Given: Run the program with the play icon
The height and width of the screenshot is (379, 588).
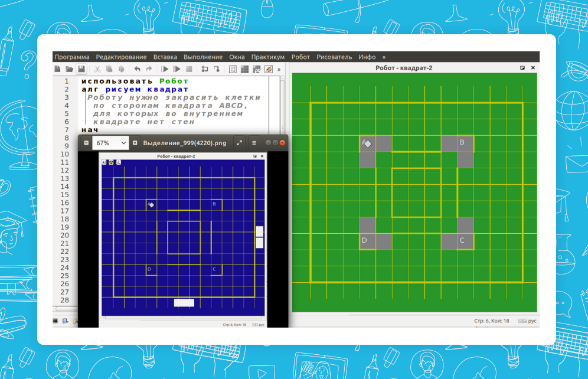Looking at the screenshot, I should (165, 69).
